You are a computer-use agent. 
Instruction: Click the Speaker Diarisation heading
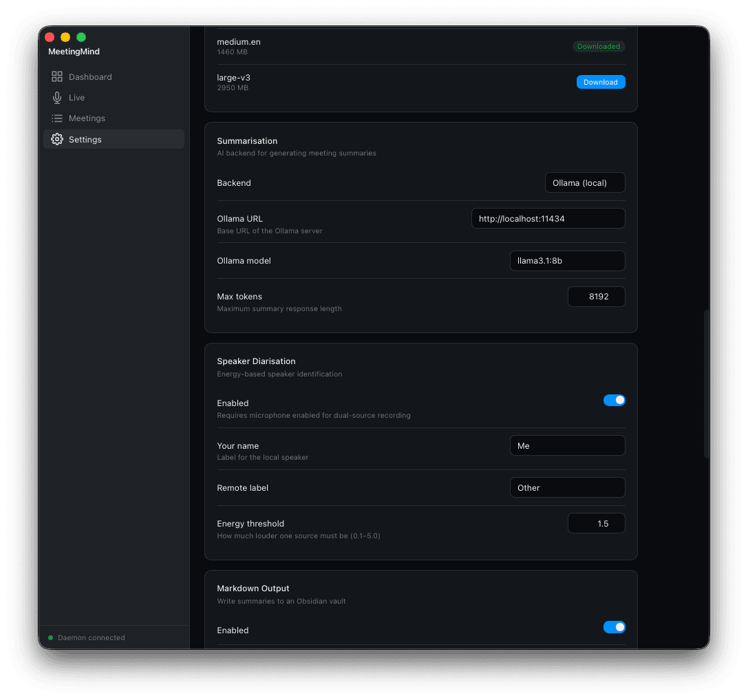pyautogui.click(x=256, y=361)
